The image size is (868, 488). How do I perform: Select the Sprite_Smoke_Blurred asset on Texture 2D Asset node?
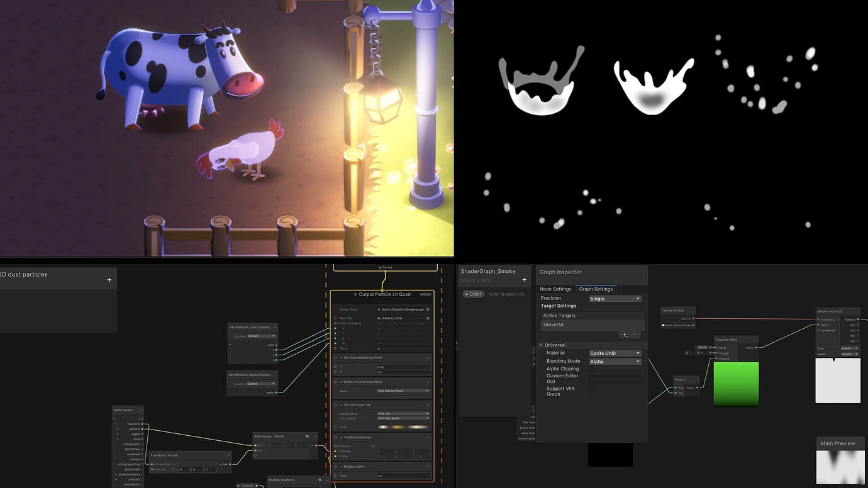coord(677,325)
